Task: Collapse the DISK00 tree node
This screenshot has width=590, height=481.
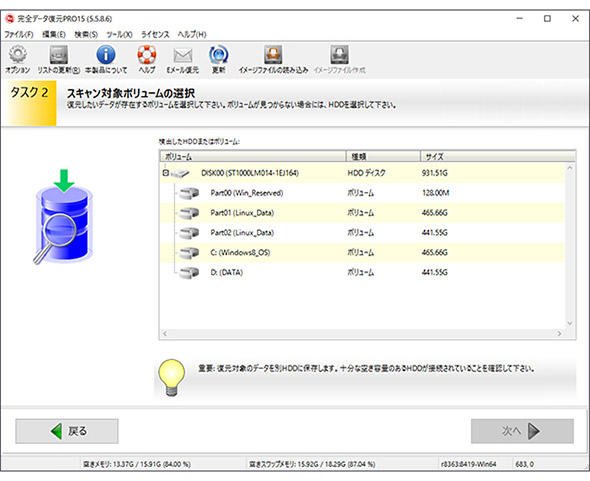Action: pyautogui.click(x=166, y=173)
